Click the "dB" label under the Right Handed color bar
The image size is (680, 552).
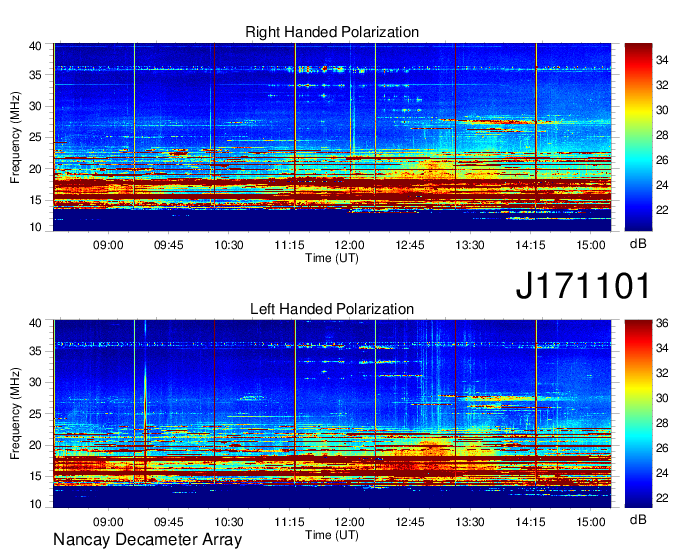click(x=638, y=244)
